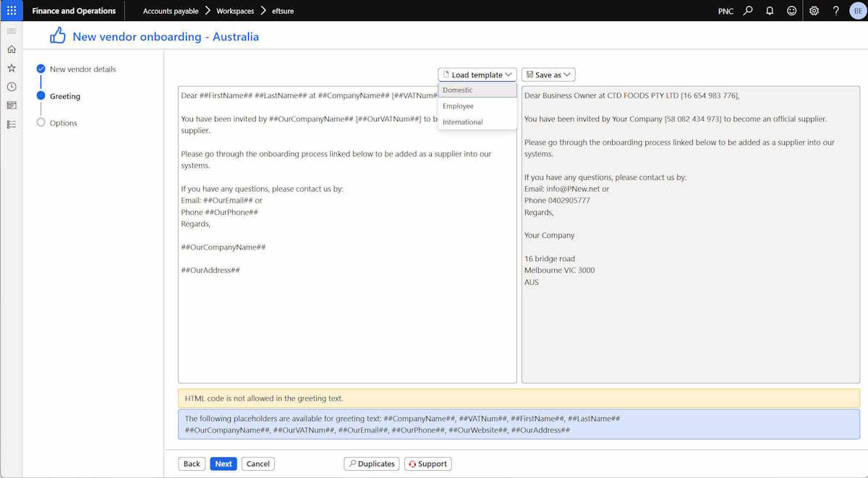This screenshot has width=868, height=478.
Task: Expand the Load template dropdown
Action: click(477, 74)
